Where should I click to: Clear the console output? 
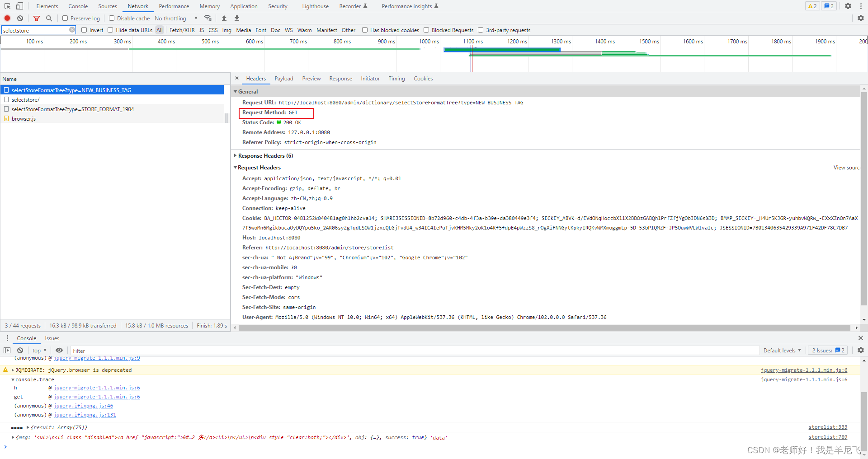[x=20, y=350]
